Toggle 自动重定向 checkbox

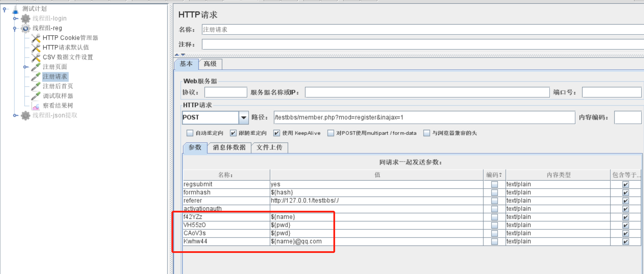coord(190,133)
